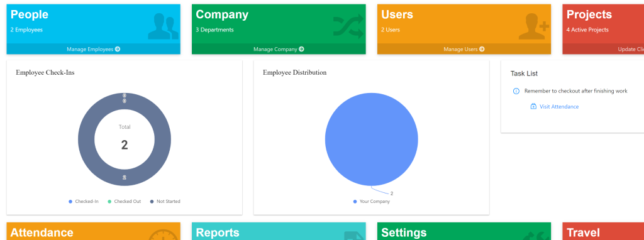Open the Projects card update link
The height and width of the screenshot is (240, 644).
pyautogui.click(x=631, y=49)
